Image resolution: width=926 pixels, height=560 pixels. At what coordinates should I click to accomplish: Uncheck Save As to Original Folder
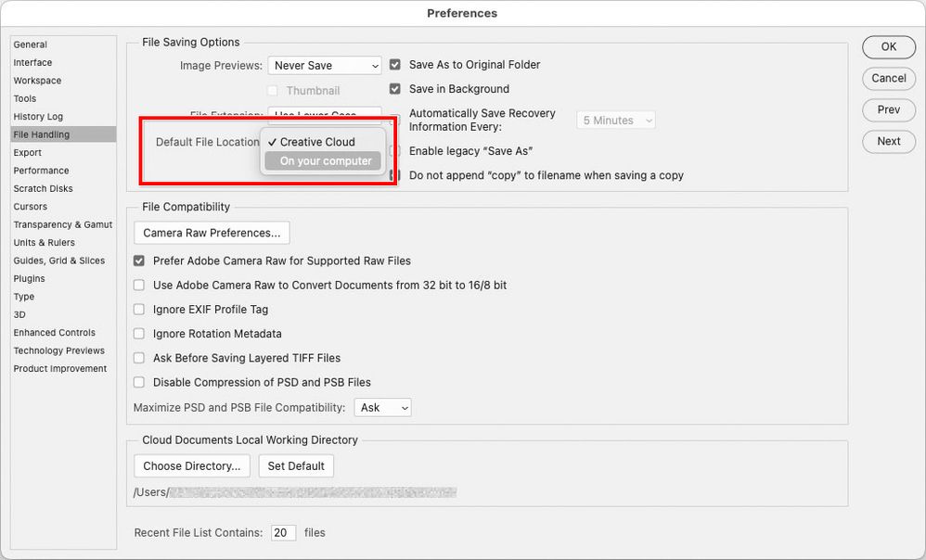[x=394, y=65]
